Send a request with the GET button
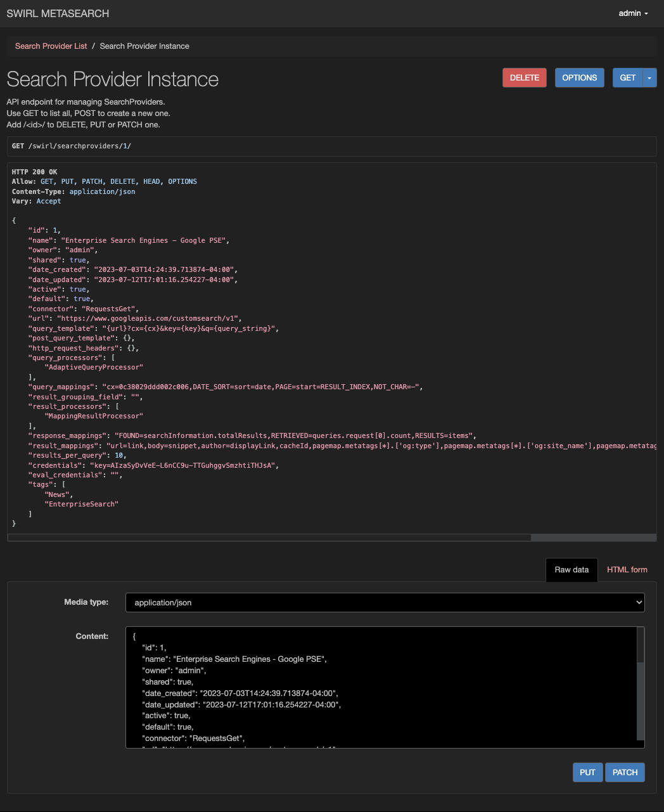Viewport: 664px width, 812px height. tap(627, 77)
